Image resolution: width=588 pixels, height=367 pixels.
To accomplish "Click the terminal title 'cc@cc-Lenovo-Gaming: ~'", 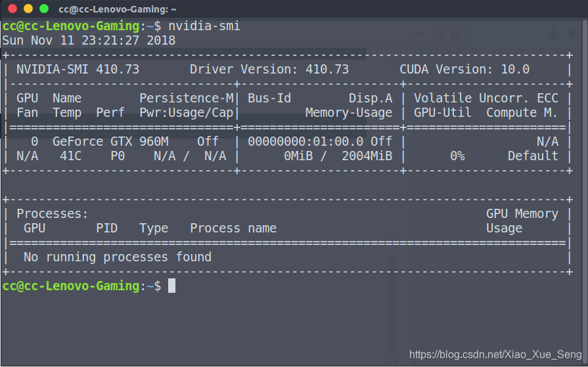I will (x=118, y=9).
